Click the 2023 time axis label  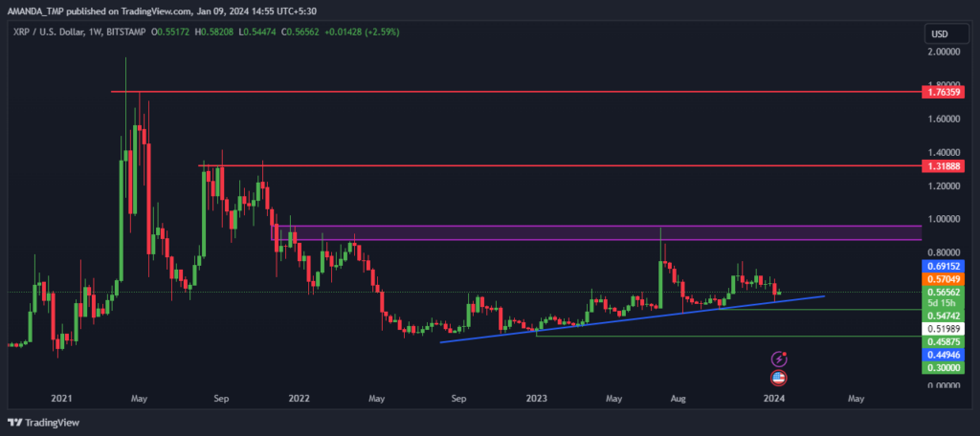coord(536,398)
